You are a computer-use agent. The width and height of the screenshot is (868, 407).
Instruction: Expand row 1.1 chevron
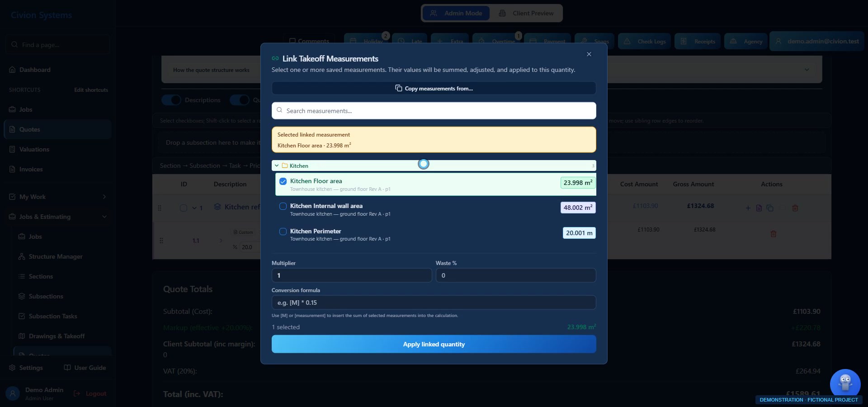[221, 241]
